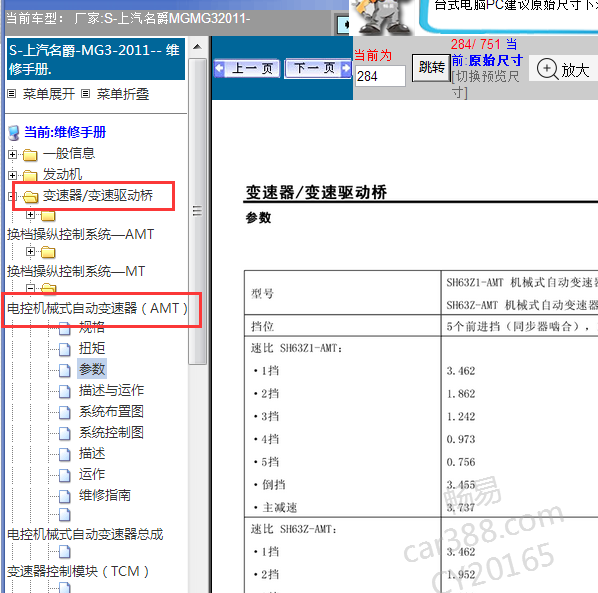Image resolution: width=598 pixels, height=593 pixels.
Task: Open 电控机械式自动变速器总成 entry
Action: [85, 534]
